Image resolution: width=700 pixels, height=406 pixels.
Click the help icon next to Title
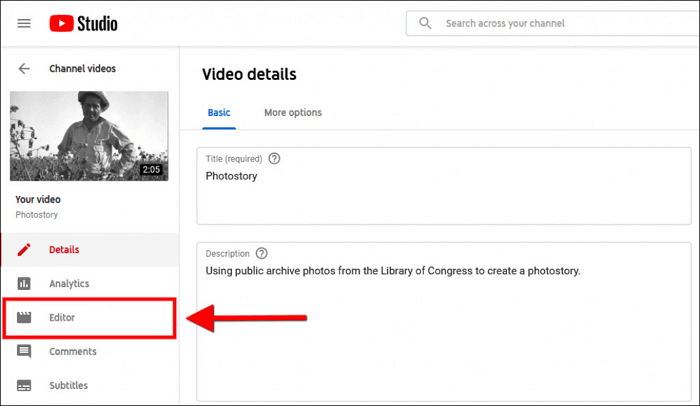click(274, 159)
